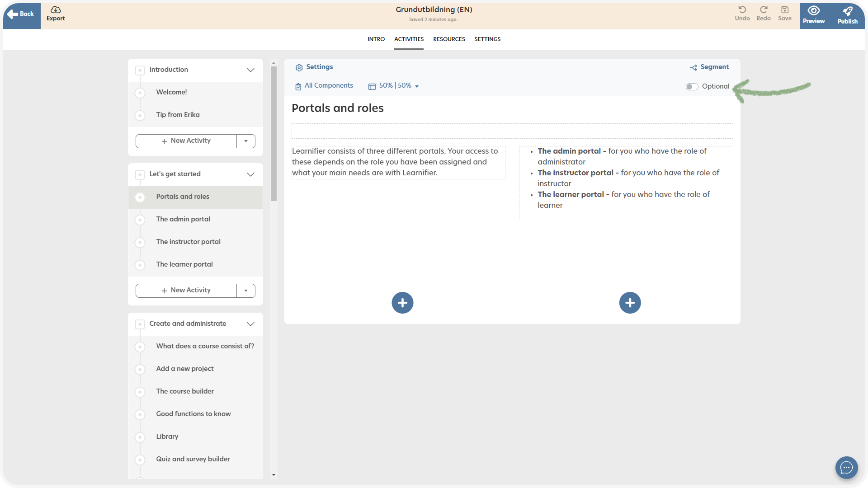Check the Create and administrate checkbox

point(140,324)
